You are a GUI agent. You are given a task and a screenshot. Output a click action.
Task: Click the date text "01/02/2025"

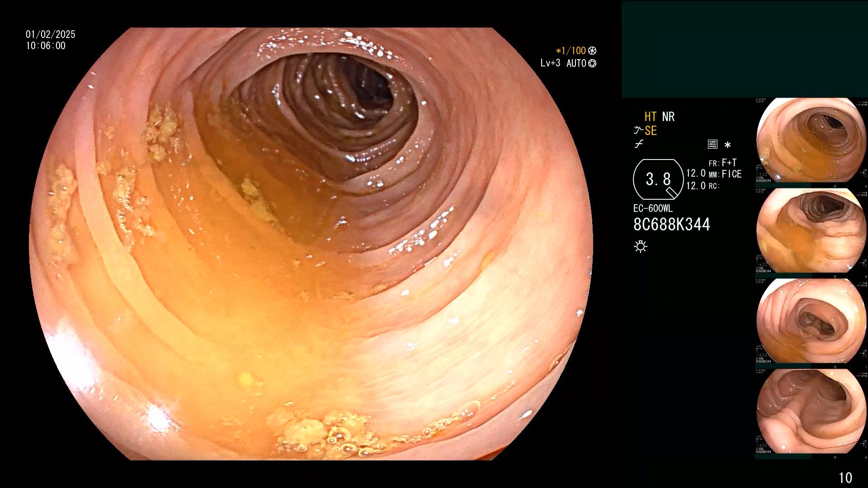51,34
